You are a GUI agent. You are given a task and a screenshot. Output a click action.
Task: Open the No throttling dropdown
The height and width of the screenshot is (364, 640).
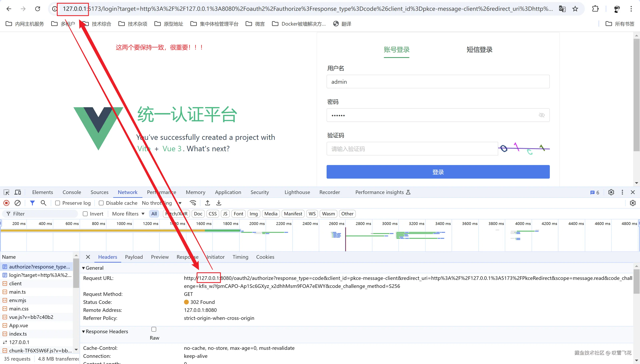tap(162, 203)
